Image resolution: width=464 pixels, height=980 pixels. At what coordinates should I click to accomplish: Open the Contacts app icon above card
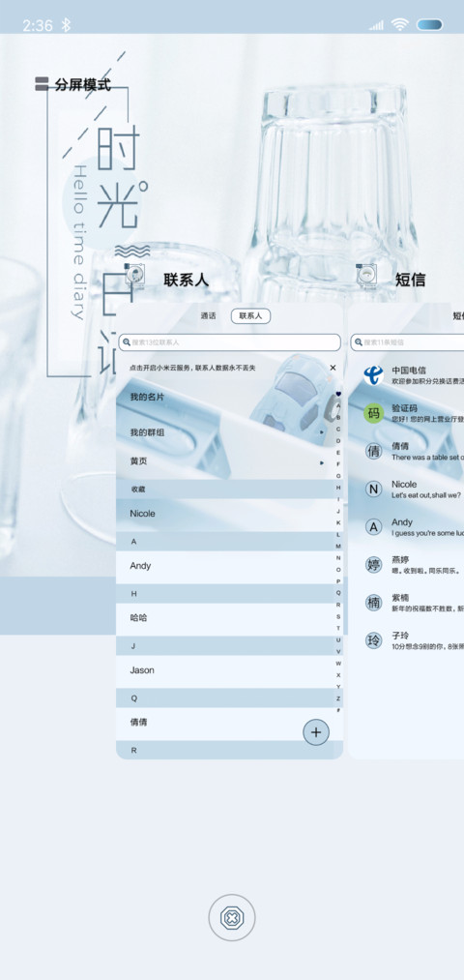[x=134, y=275]
